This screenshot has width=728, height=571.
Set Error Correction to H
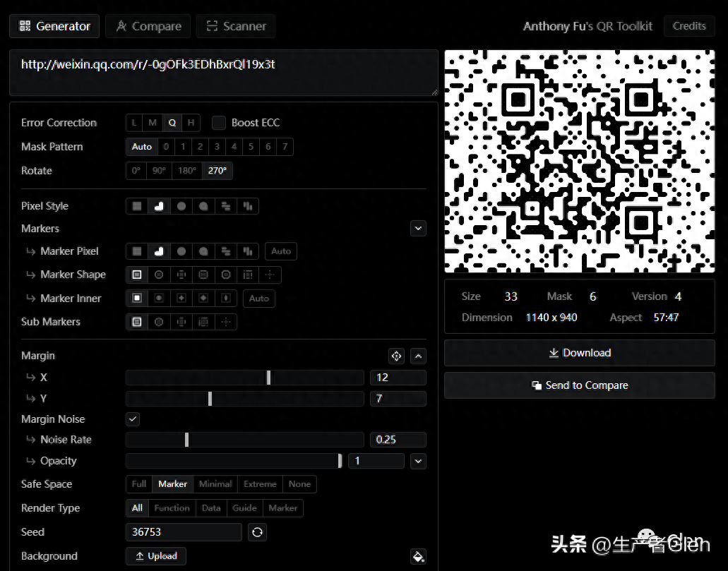click(x=191, y=123)
